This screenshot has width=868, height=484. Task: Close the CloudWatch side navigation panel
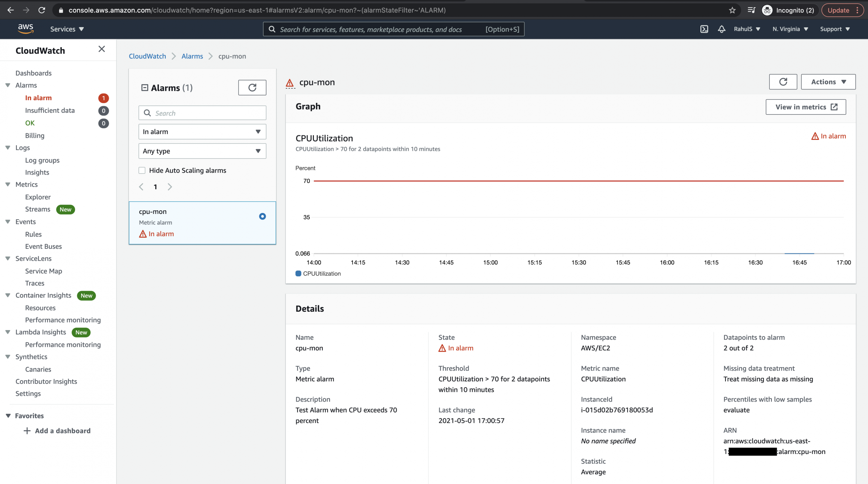coord(101,49)
